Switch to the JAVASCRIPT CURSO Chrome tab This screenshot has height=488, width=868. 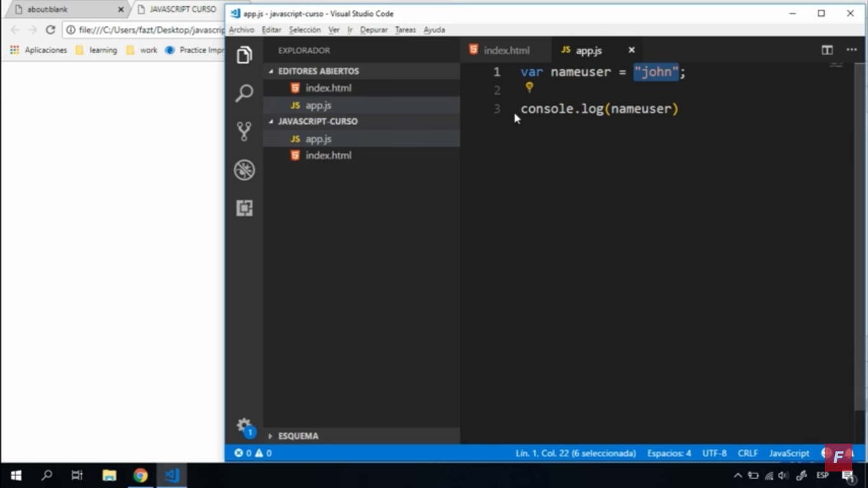coord(179,10)
